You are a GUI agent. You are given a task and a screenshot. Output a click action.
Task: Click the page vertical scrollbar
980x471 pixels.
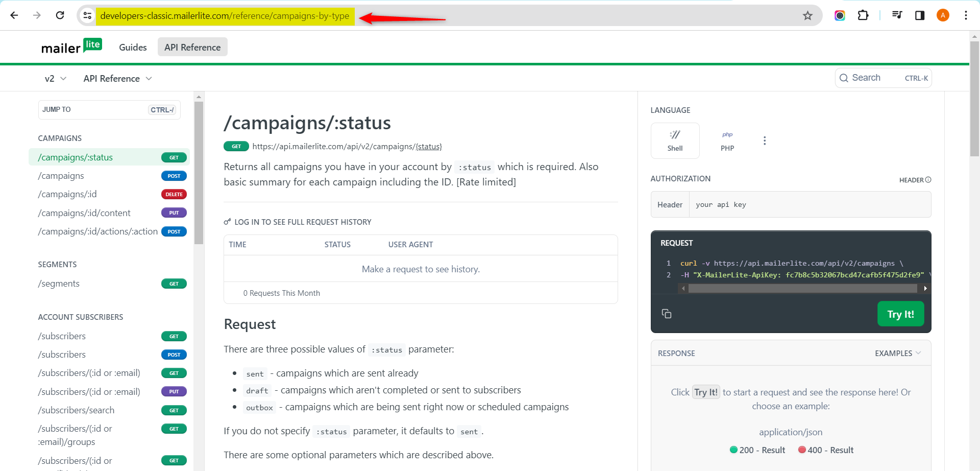(x=974, y=99)
